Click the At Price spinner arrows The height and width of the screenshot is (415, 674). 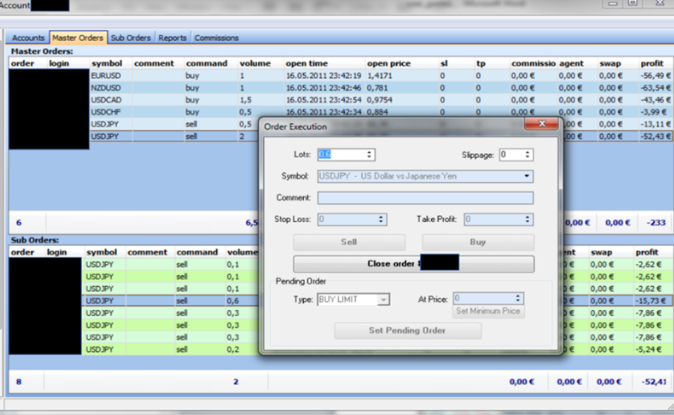point(517,298)
